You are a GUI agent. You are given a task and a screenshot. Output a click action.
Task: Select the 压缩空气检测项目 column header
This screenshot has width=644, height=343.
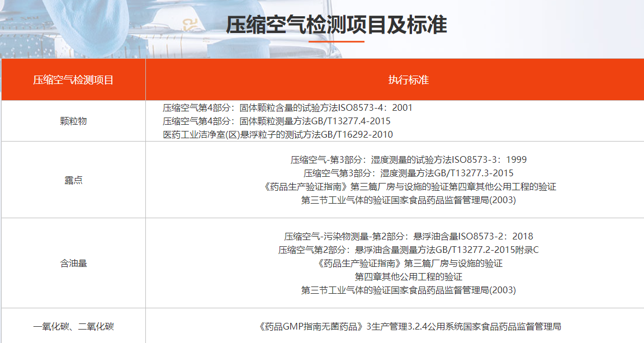coord(73,80)
